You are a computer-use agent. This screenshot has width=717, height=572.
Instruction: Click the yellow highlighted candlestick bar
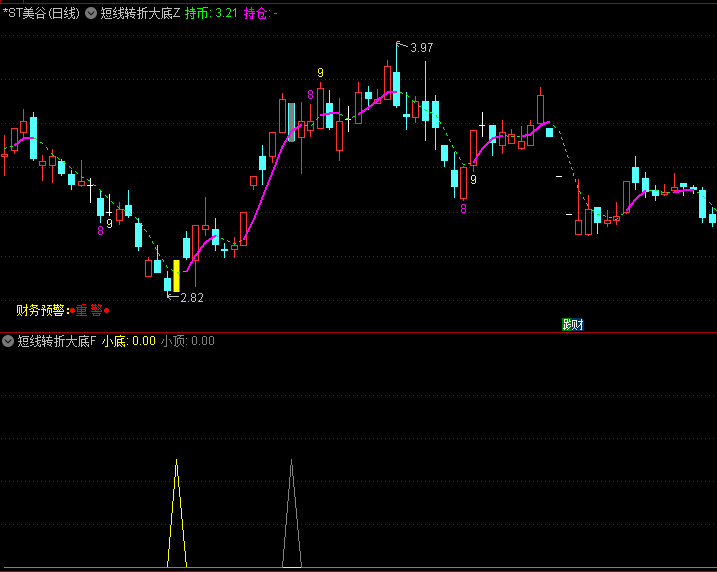pyautogui.click(x=177, y=276)
